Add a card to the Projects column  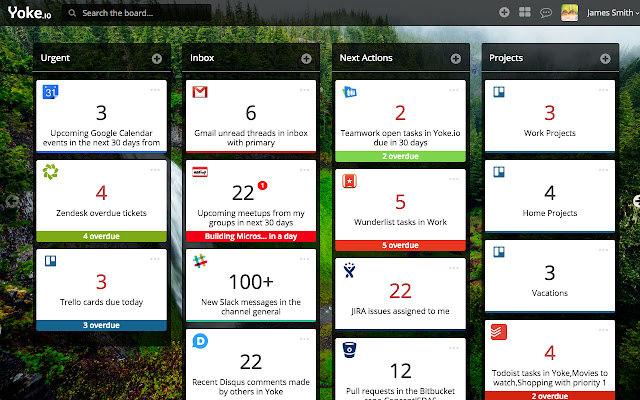click(605, 59)
